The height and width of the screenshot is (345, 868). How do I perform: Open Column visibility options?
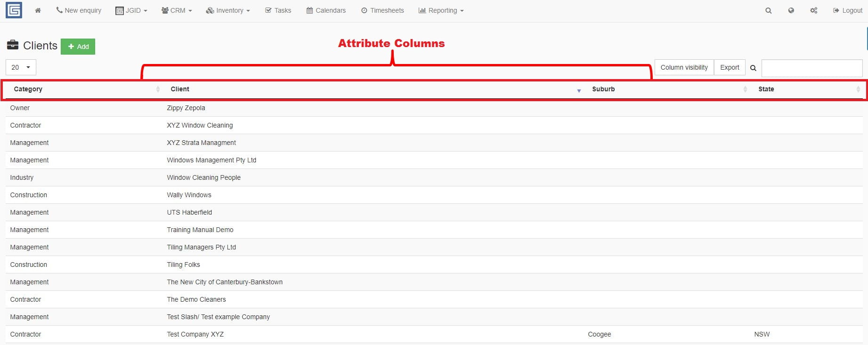[x=684, y=67]
